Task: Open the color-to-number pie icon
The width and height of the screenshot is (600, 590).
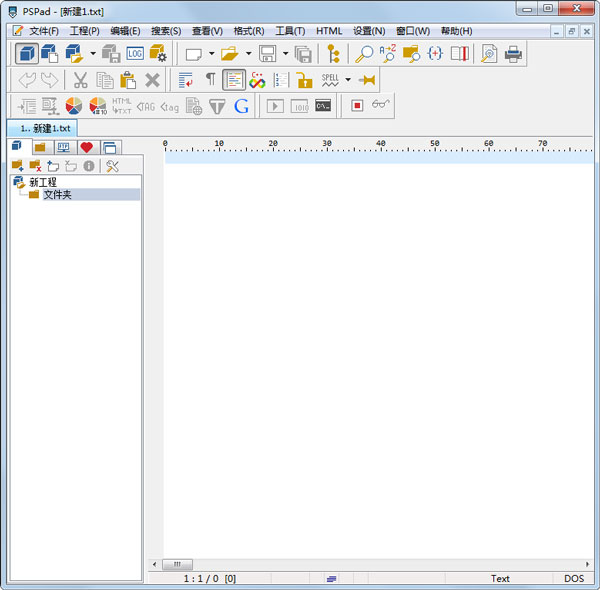Action: click(98, 106)
